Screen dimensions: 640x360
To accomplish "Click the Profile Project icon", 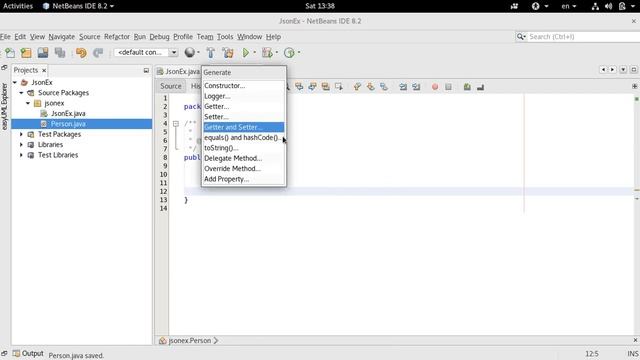I will pos(289,53).
